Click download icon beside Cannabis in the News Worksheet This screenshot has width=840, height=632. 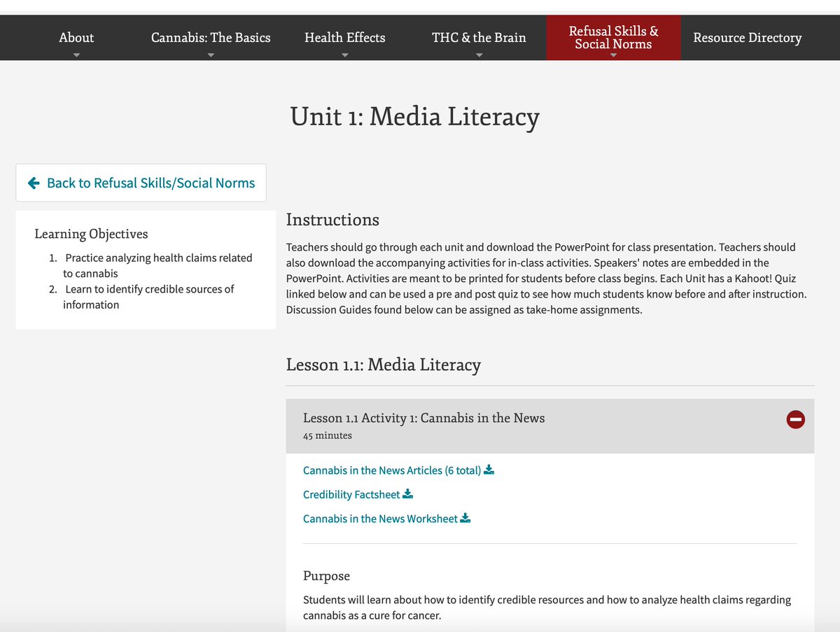tap(465, 519)
